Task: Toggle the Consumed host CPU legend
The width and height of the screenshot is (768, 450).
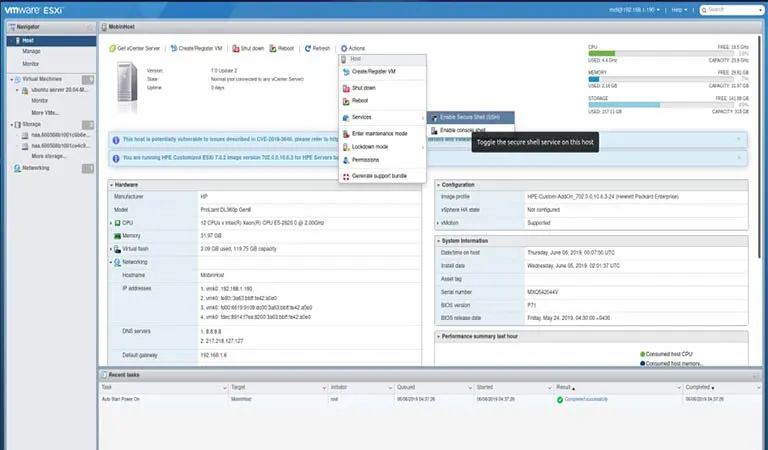Action: click(x=666, y=355)
